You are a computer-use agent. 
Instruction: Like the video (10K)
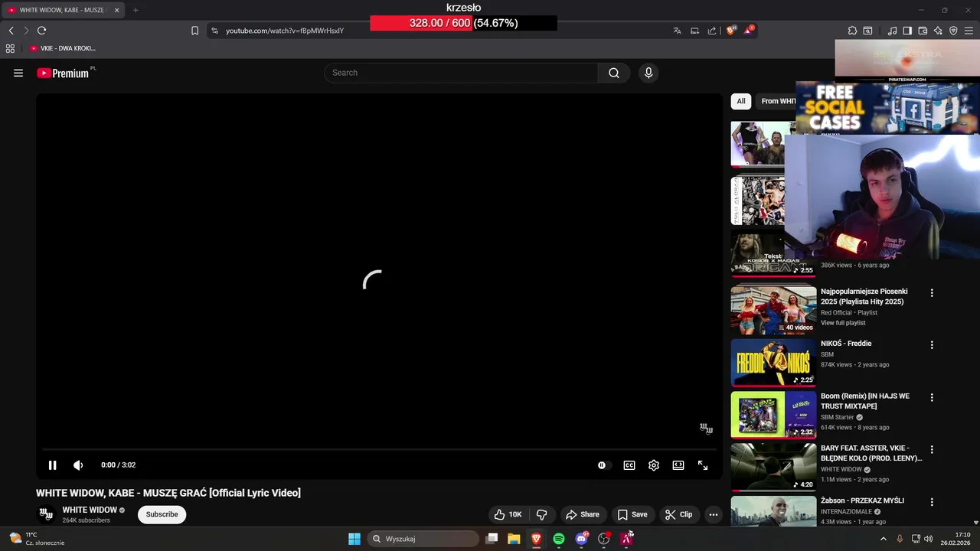[x=508, y=514]
